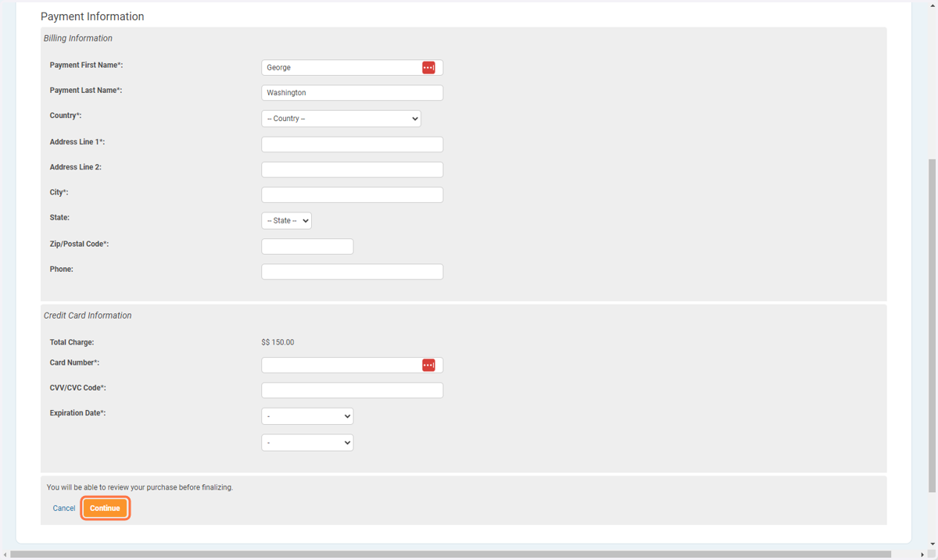Click the scroll down arrow on vertical scrollbar
The height and width of the screenshot is (560, 938).
932,544
